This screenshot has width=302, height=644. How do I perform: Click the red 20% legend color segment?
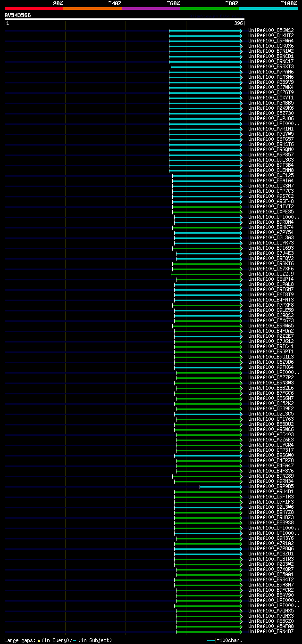tap(34, 8)
